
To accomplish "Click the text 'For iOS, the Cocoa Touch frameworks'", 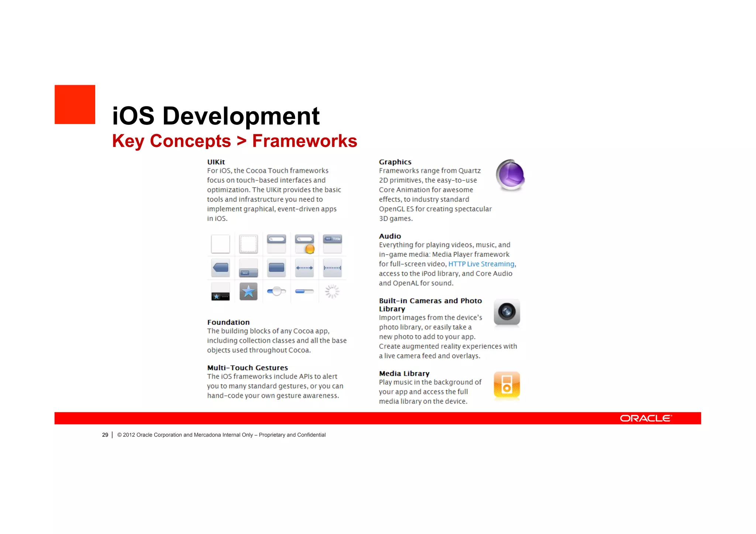I will pos(268,170).
